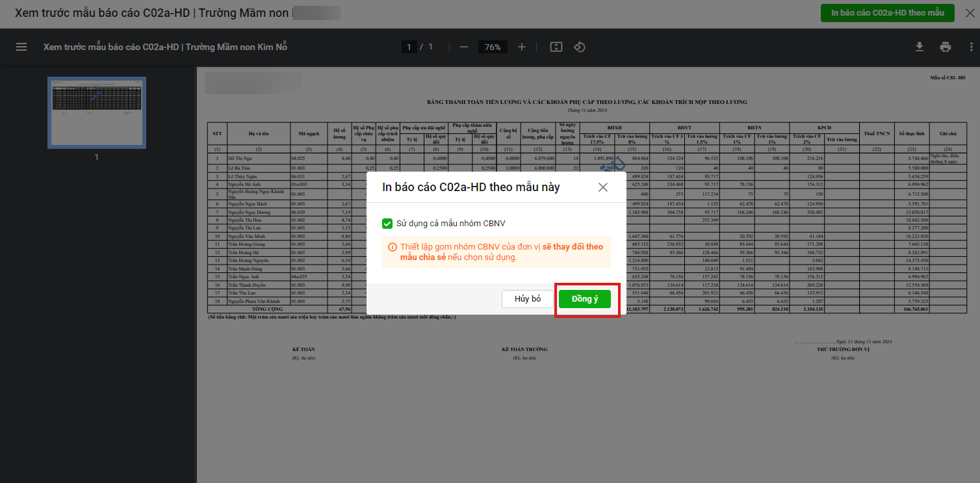Toggle the PDF sidebar hamburger menu
This screenshot has width=980, height=483.
click(x=21, y=47)
